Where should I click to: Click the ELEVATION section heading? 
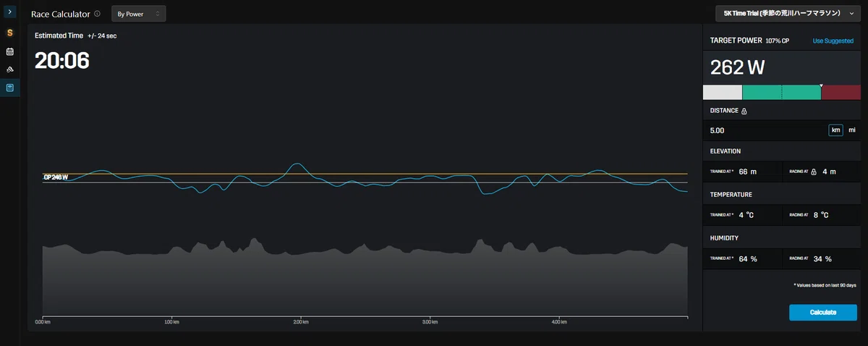[x=726, y=151]
